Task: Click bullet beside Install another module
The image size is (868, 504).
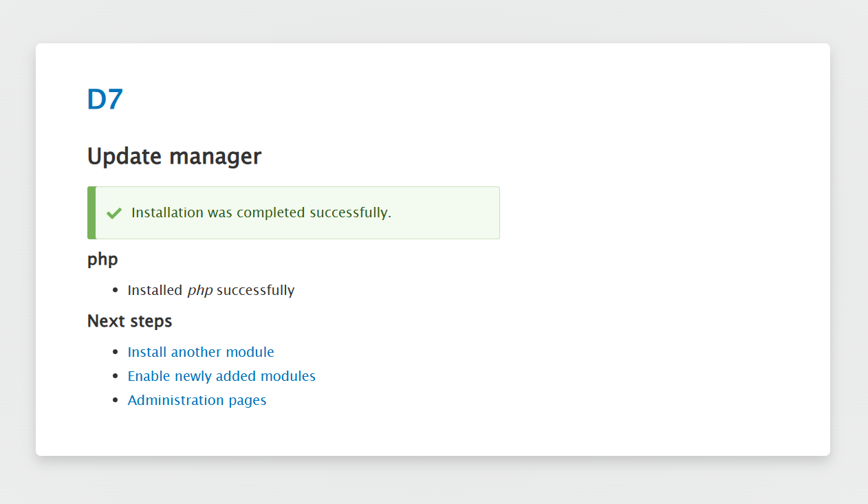Action: [115, 353]
